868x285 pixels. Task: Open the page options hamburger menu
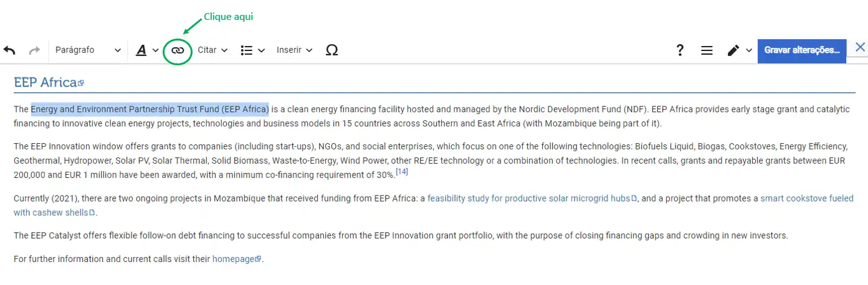pos(707,50)
